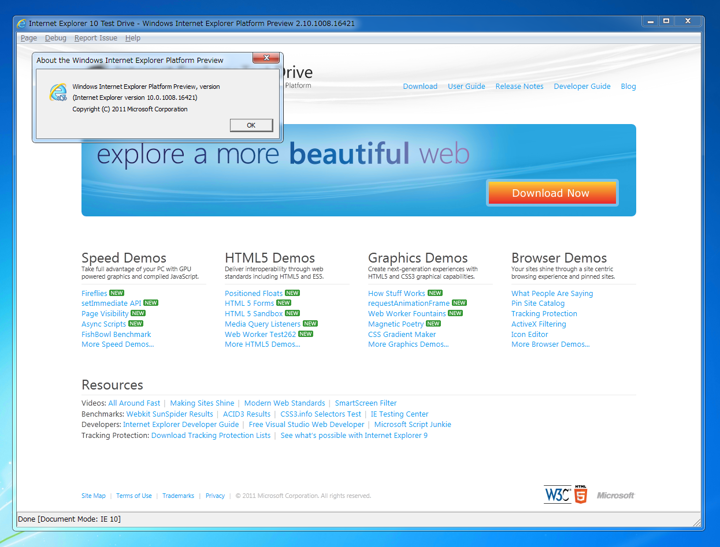Open the Debug menu
Screen dimensions: 720x547
click(x=56, y=38)
